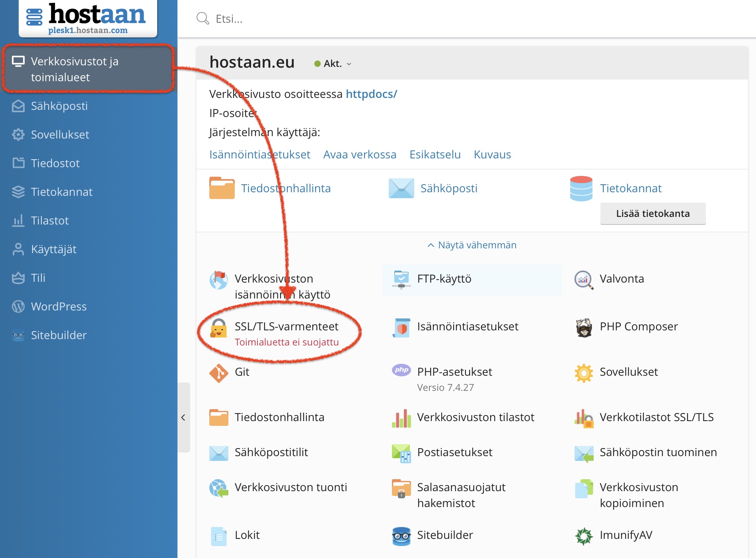The image size is (756, 558).
Task: Click the Sitebuilder icon in the tools grid
Action: coord(401,536)
